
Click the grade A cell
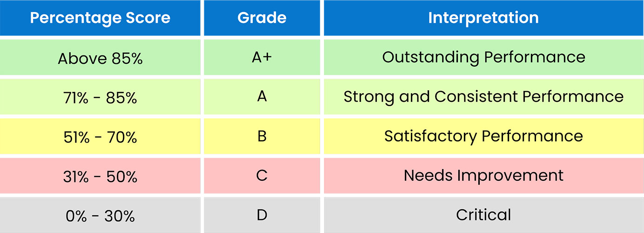coord(262,97)
